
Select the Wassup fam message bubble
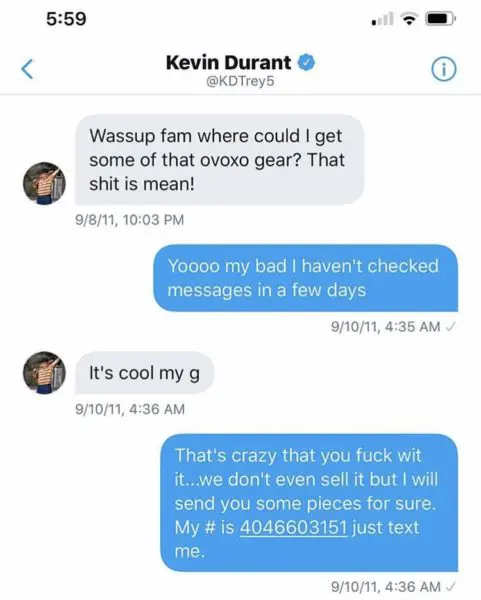point(219,160)
